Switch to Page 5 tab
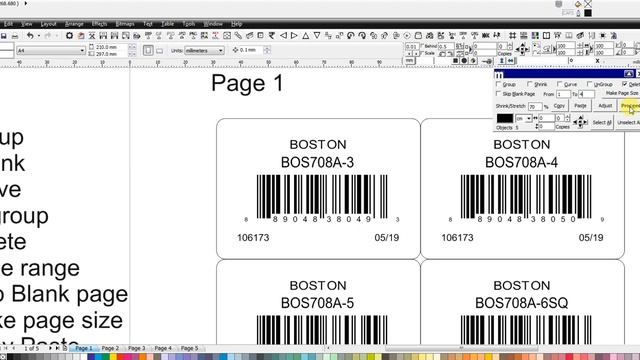This screenshot has width=640, height=360. click(189, 348)
